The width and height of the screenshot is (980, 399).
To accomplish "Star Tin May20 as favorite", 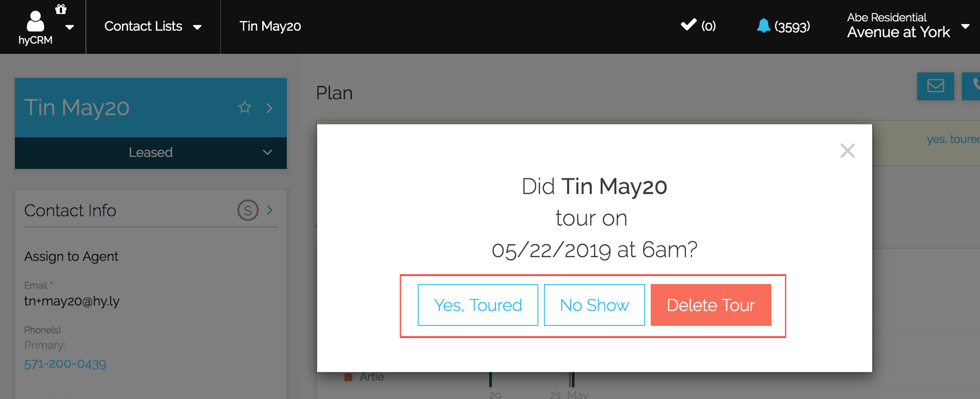I will pos(245,107).
